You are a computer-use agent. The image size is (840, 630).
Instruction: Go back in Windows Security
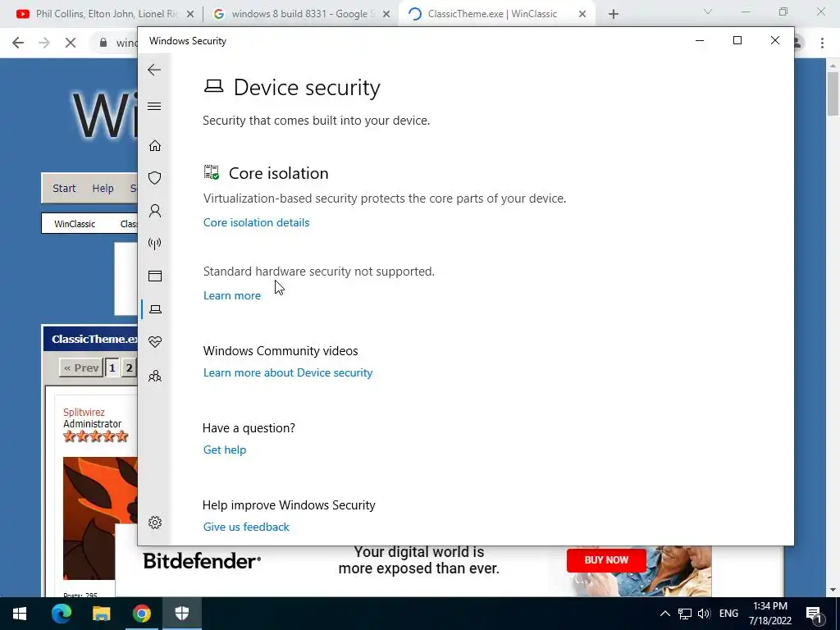[154, 70]
